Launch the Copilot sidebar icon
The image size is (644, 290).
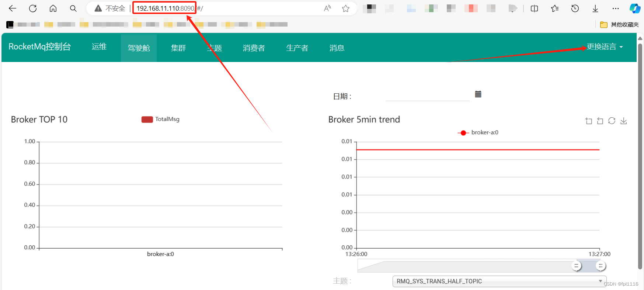pos(635,8)
